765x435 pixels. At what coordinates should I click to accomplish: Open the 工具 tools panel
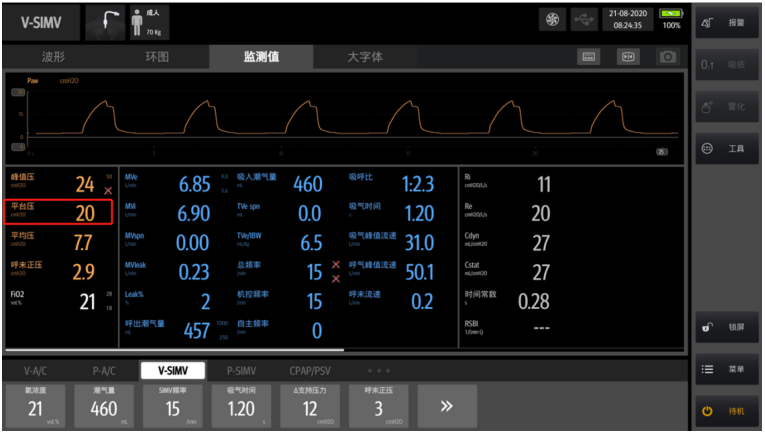click(x=727, y=149)
